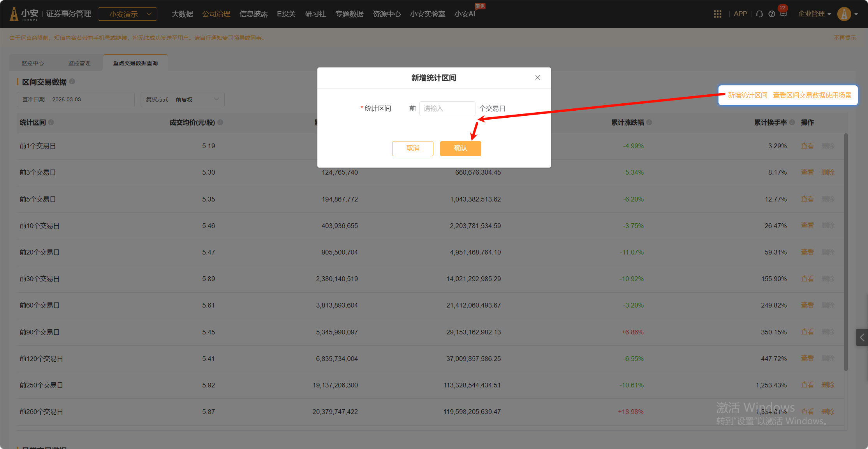Switch to the 监控管理 tab
The height and width of the screenshot is (449, 868).
tap(79, 63)
